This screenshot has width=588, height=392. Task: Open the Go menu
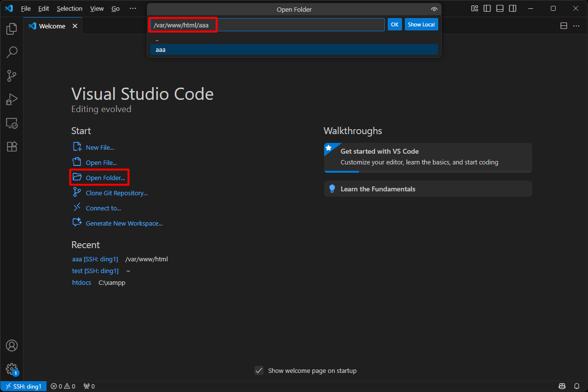pos(116,8)
